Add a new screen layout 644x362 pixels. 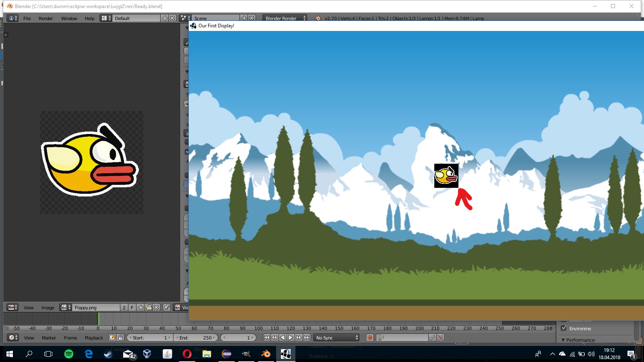[x=165, y=18]
